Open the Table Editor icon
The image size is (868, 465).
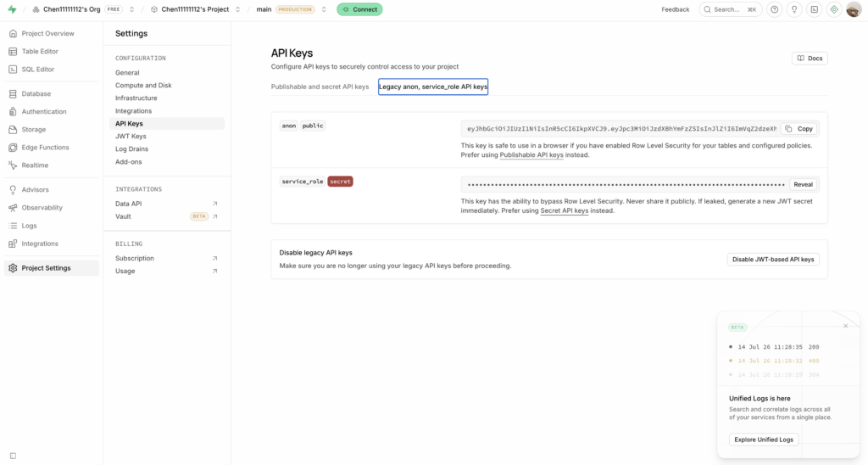click(13, 52)
